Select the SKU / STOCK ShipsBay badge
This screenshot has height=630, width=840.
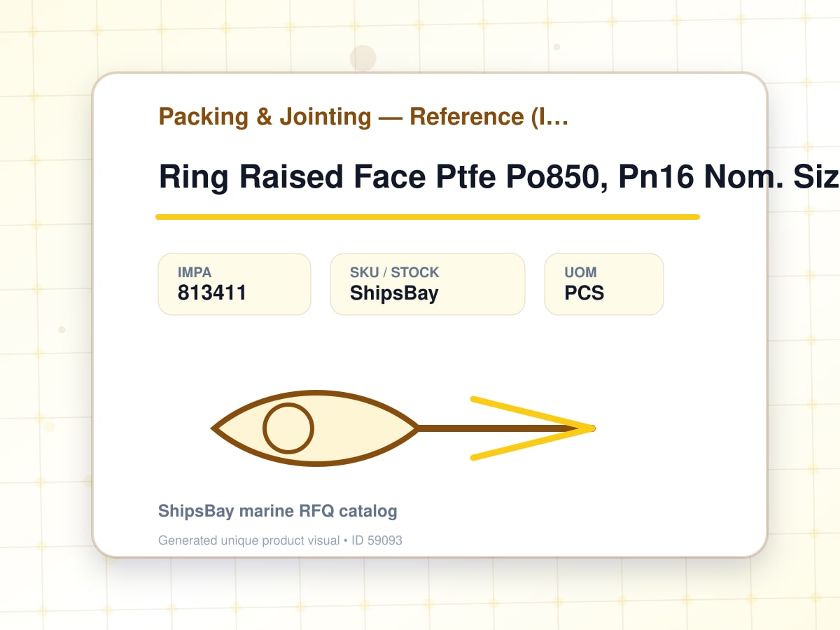point(428,284)
